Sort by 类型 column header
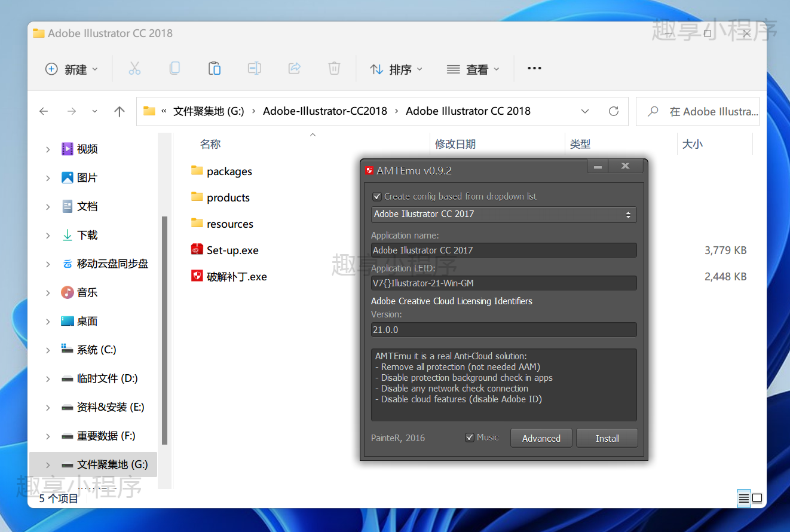 point(580,144)
